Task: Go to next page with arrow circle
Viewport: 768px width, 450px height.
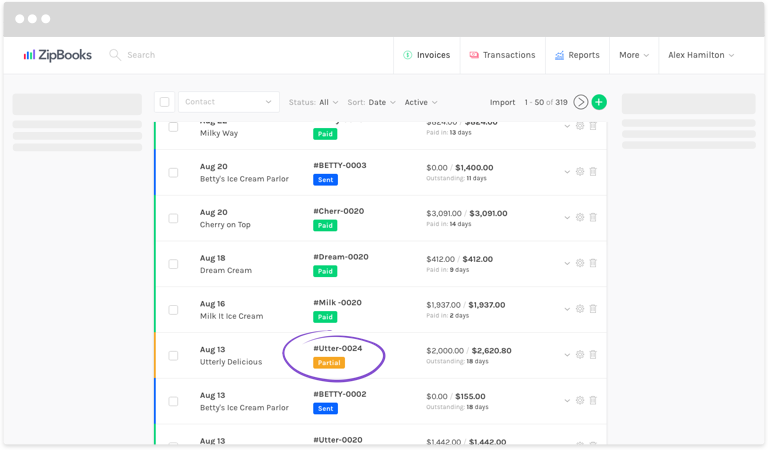Action: [x=580, y=102]
